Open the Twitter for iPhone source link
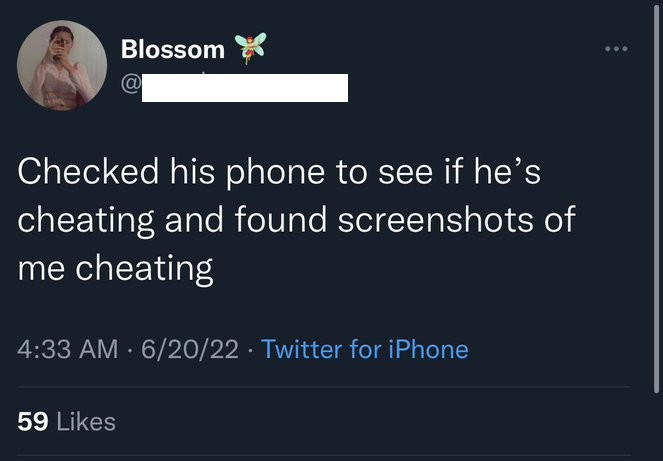 coord(364,349)
